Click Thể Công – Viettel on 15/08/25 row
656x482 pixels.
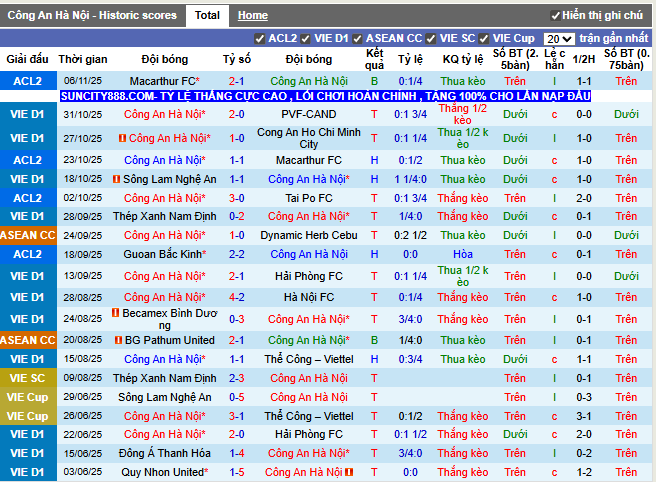[x=309, y=359]
